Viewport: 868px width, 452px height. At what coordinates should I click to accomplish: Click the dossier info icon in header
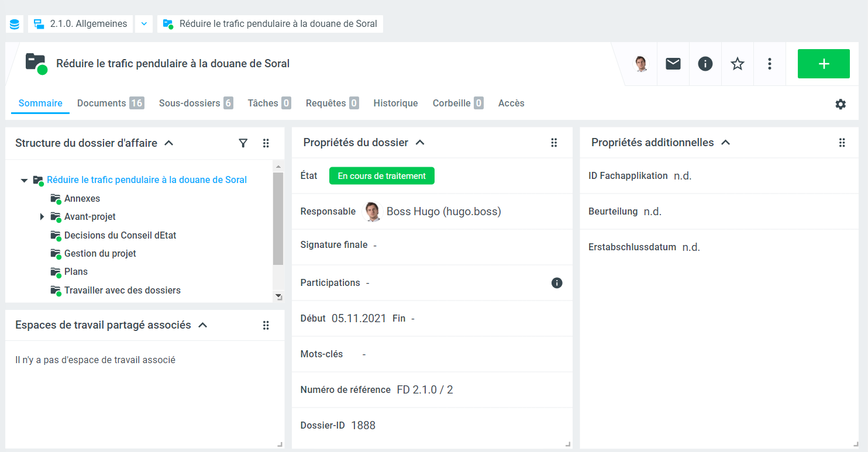[705, 64]
